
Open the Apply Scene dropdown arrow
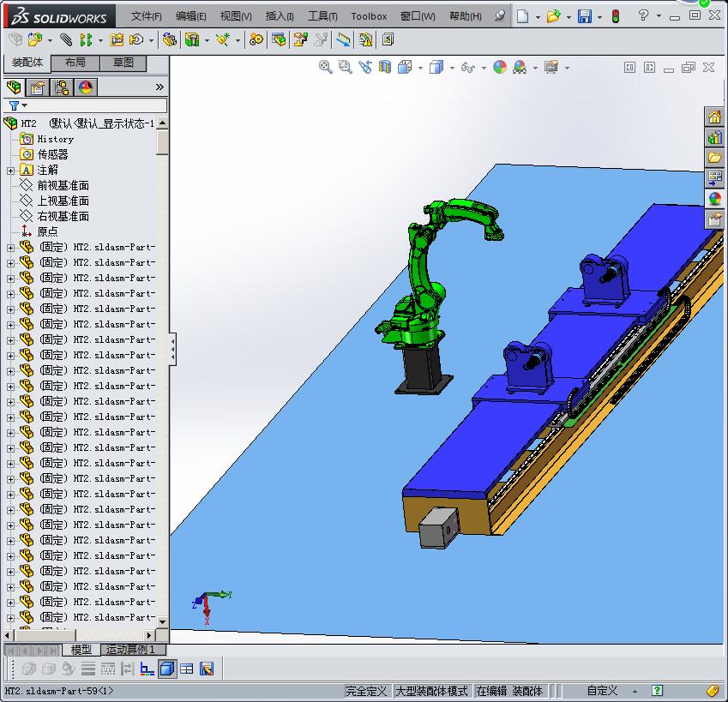[x=535, y=68]
